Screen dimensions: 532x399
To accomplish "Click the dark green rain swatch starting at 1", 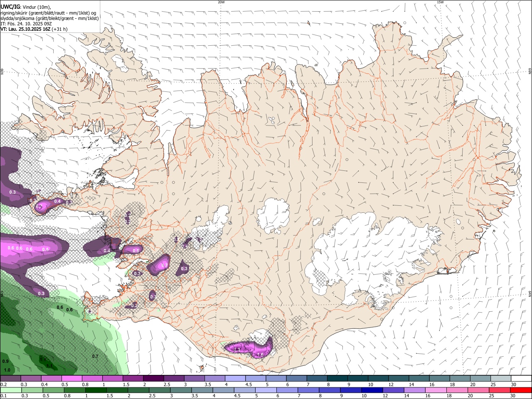I will coord(96,390).
